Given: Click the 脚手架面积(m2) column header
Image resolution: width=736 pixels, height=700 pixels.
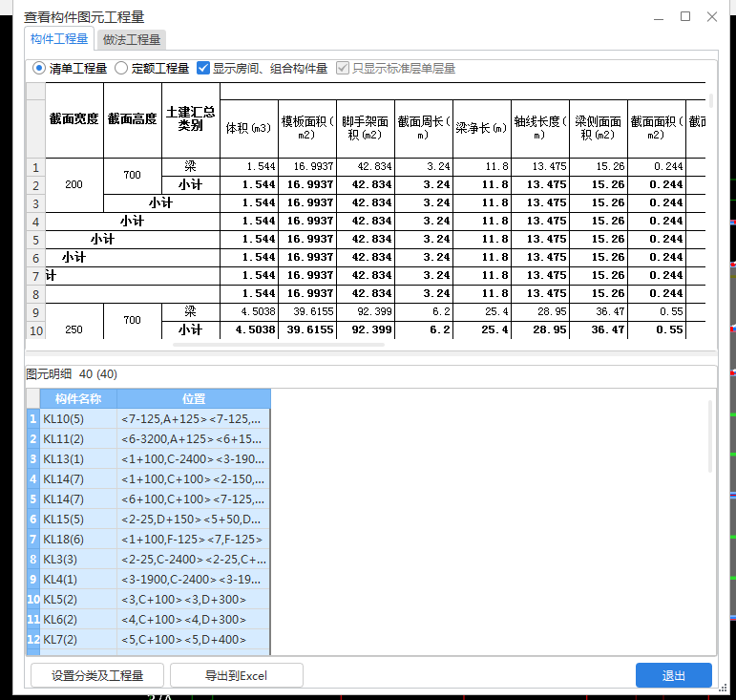Looking at the screenshot, I should tap(366, 129).
